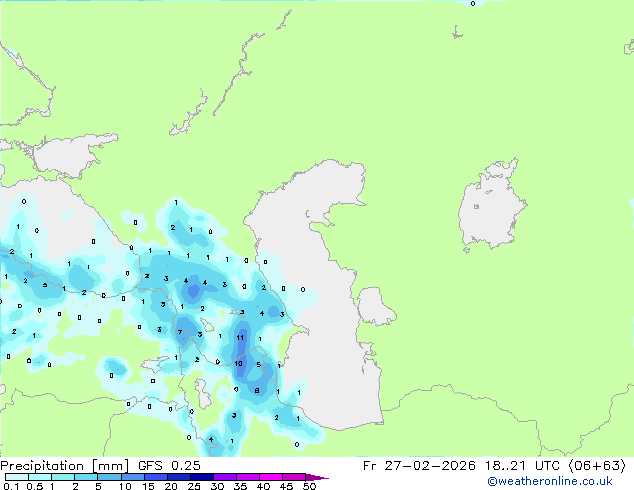The height and width of the screenshot is (490, 634).
Task: Click the 'Precipitation [mm]' title text
Action: tap(64, 466)
